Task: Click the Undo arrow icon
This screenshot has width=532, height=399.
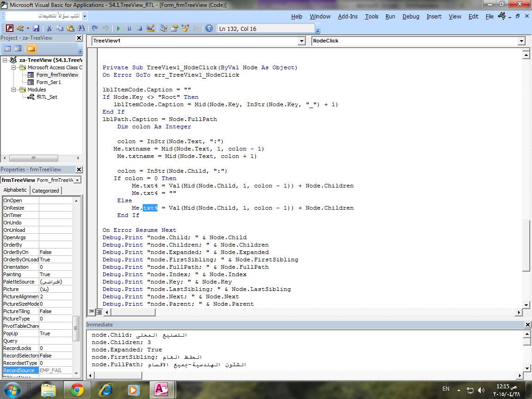Action: (95, 28)
